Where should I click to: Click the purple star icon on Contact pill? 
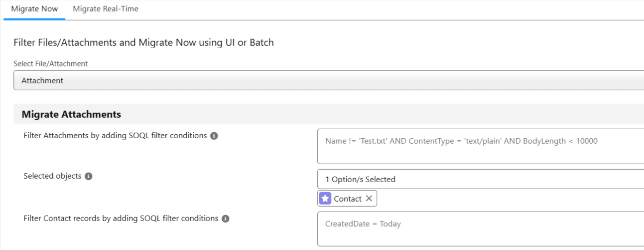pos(325,199)
